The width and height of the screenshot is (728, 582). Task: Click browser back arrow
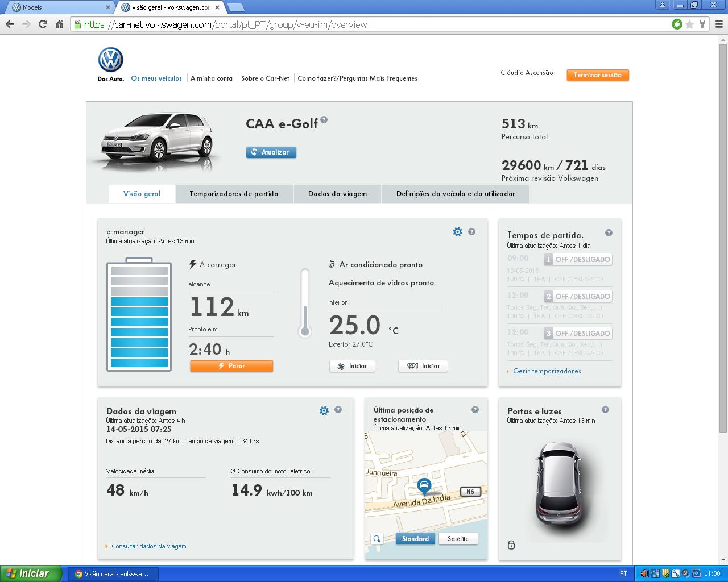(10, 24)
